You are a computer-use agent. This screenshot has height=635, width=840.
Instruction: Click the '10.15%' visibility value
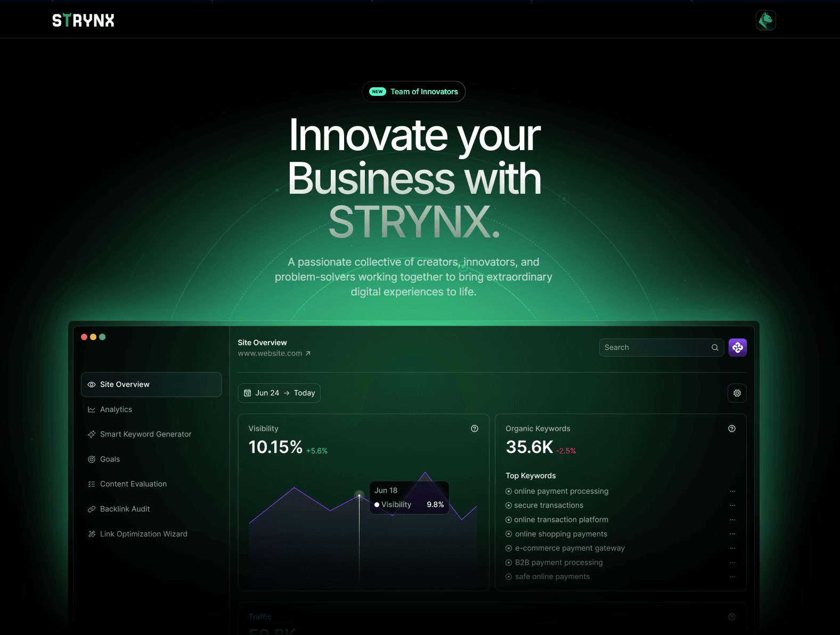point(275,447)
